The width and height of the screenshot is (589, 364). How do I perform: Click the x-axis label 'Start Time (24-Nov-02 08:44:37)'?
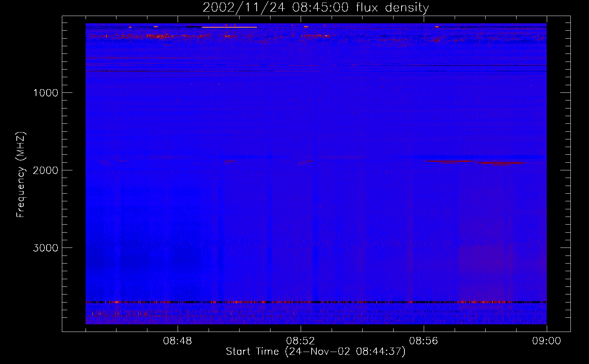pos(316,352)
